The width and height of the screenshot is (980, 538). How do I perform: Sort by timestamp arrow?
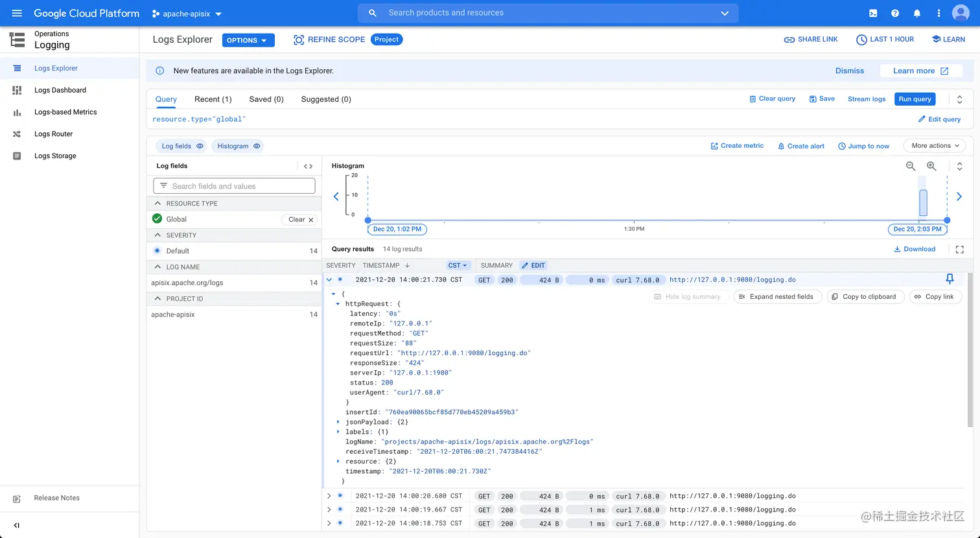[407, 265]
